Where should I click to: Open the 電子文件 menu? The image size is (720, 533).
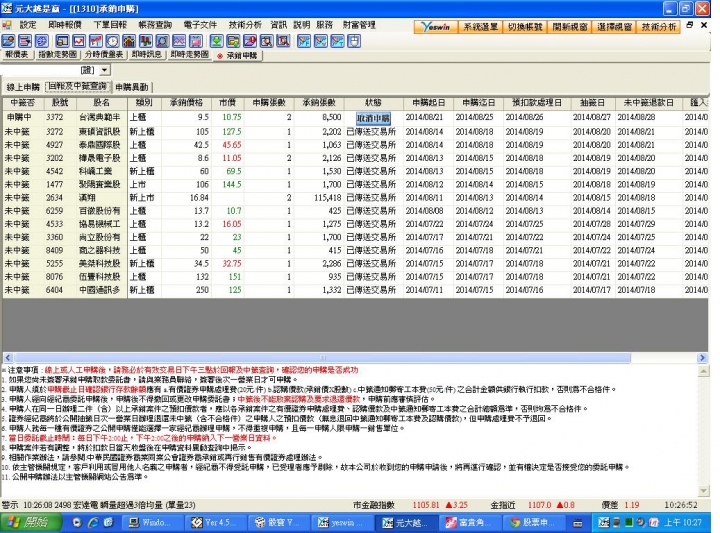pyautogui.click(x=200, y=25)
